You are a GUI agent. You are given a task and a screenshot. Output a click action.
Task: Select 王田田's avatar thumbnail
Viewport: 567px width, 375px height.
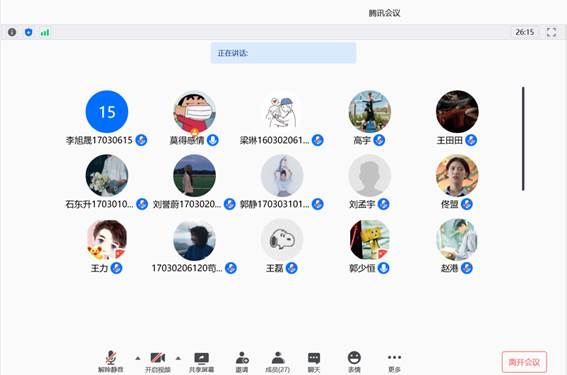coord(457,111)
